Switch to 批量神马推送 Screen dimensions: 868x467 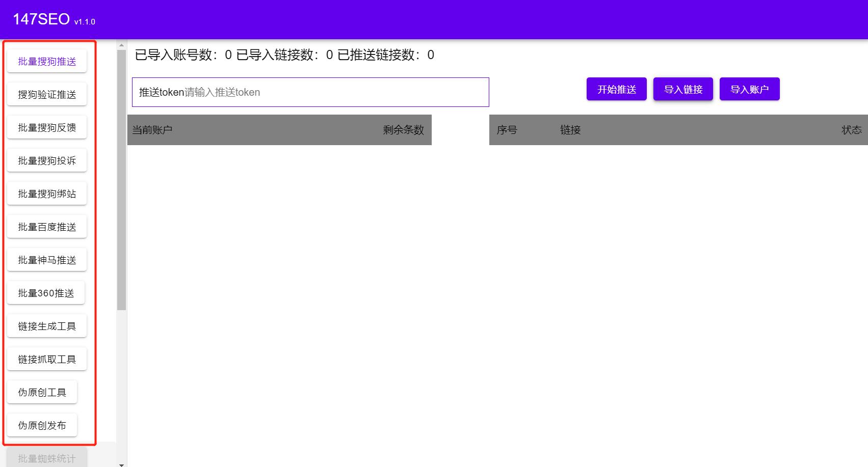[x=46, y=259]
